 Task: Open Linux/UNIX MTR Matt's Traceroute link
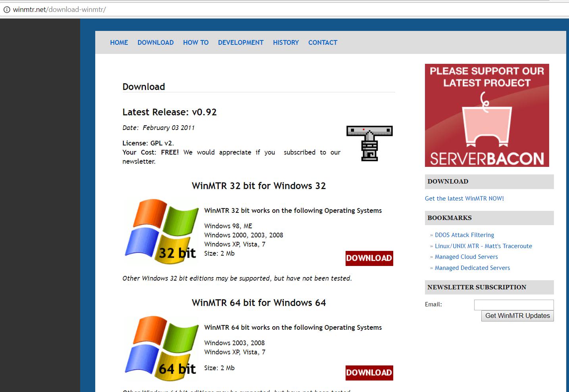point(483,246)
